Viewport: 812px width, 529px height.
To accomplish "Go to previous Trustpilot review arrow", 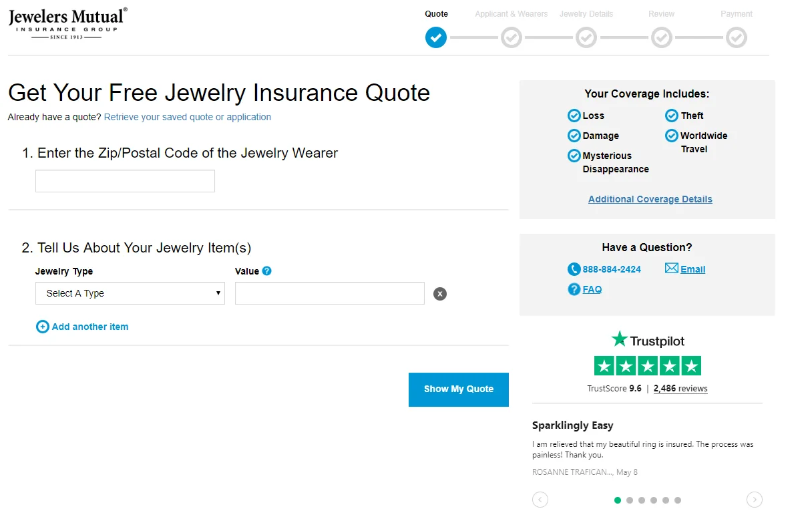I will click(540, 500).
